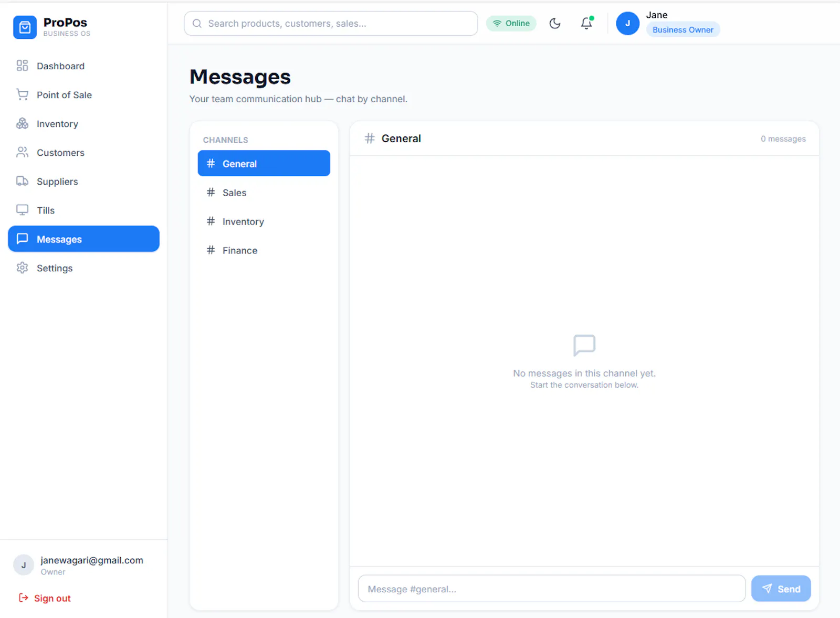The height and width of the screenshot is (618, 840).
Task: Click the Owner role label under email
Action: pos(53,572)
